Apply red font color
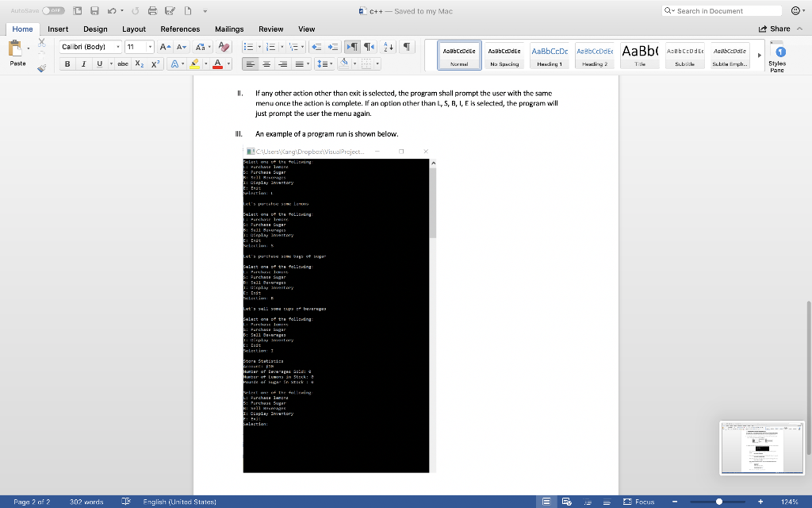812x508 pixels. click(x=217, y=63)
